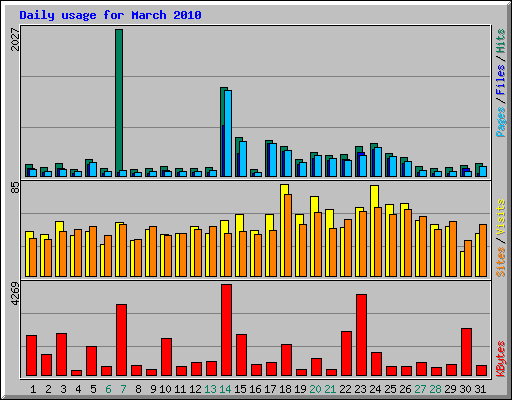Click the KBytes legend label

tap(501, 359)
